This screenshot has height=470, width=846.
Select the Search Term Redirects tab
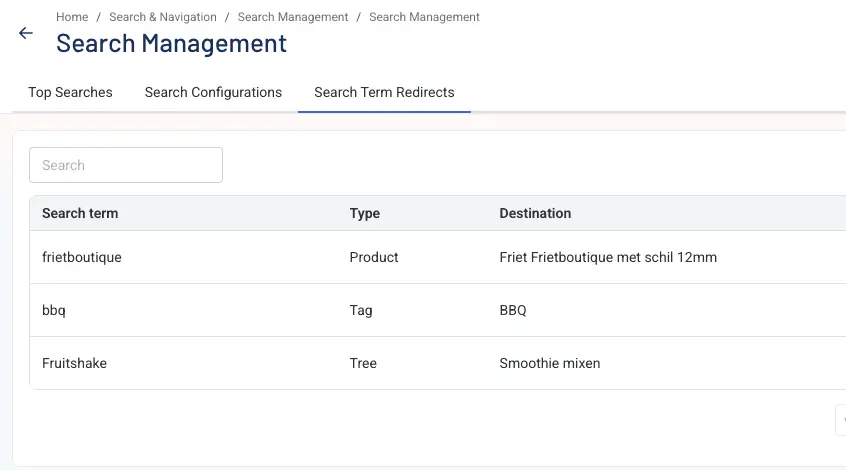[x=384, y=92]
